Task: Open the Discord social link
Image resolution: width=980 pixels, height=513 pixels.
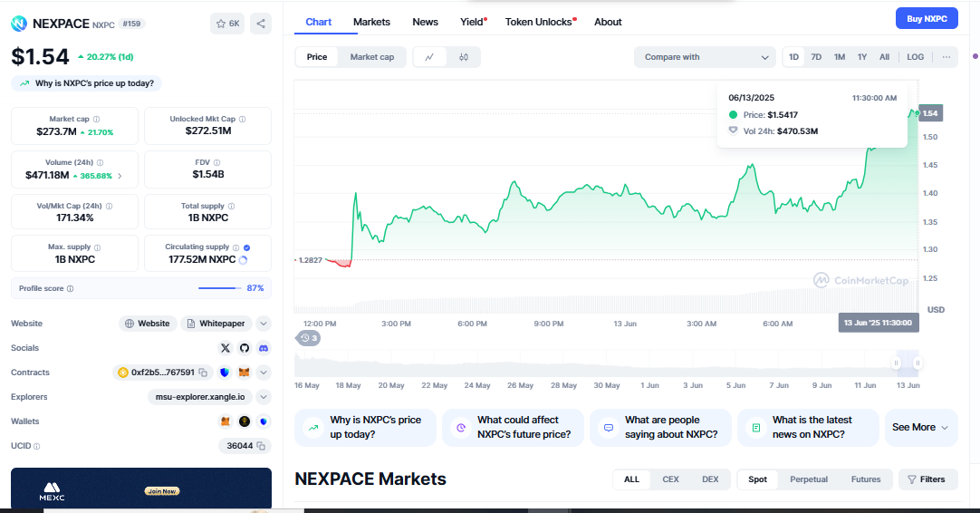Action: point(264,348)
